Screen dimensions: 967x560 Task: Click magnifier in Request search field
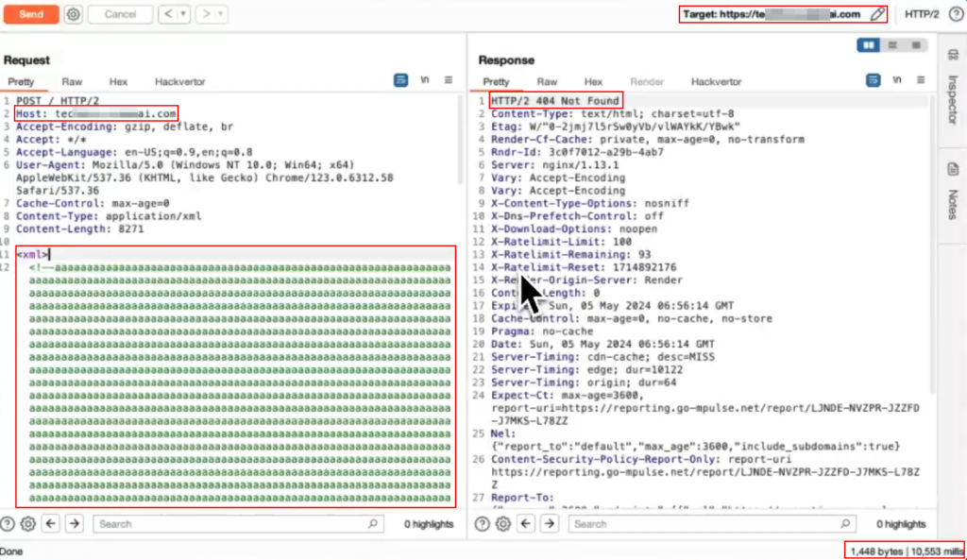[372, 523]
